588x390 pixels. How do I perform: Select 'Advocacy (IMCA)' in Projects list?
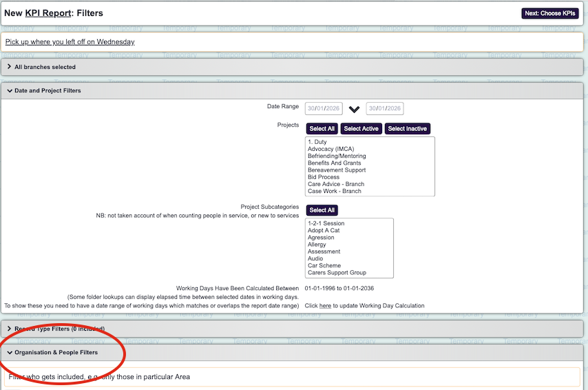pyautogui.click(x=330, y=149)
